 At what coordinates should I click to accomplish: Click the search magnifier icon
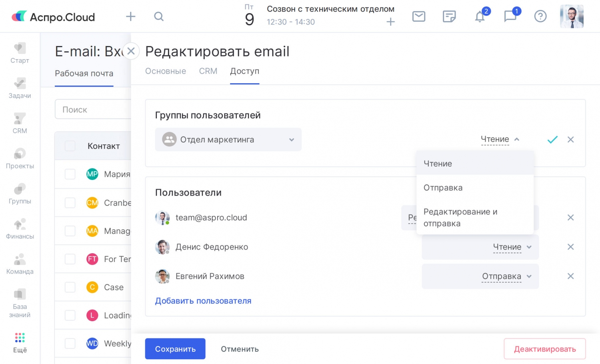159,16
